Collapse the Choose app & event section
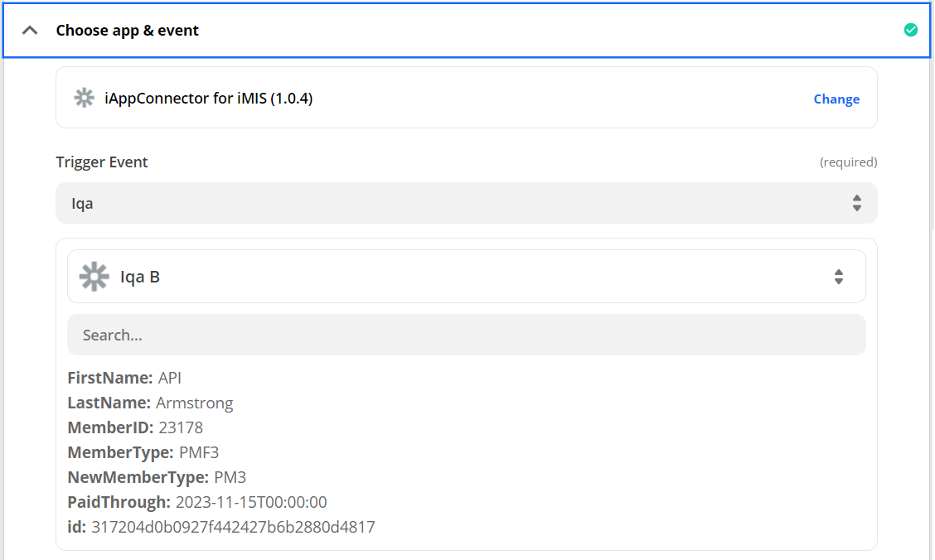Image resolution: width=935 pixels, height=560 pixels. 30,31
